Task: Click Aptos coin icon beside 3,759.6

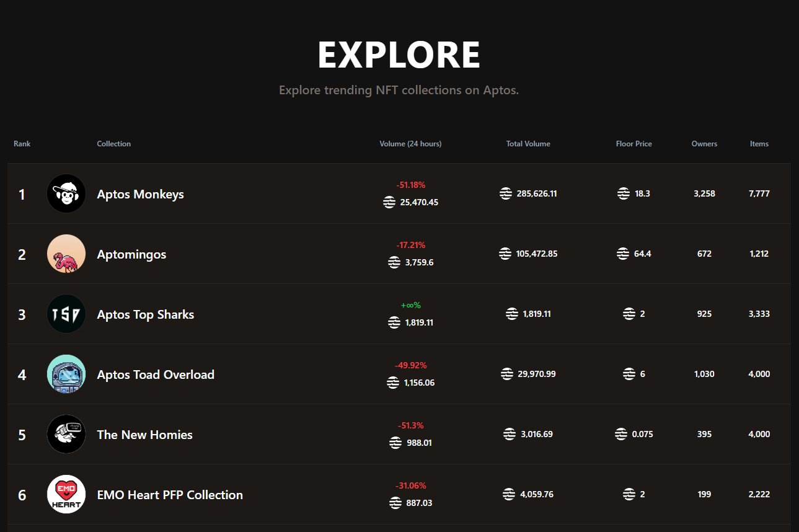Action: [x=394, y=262]
